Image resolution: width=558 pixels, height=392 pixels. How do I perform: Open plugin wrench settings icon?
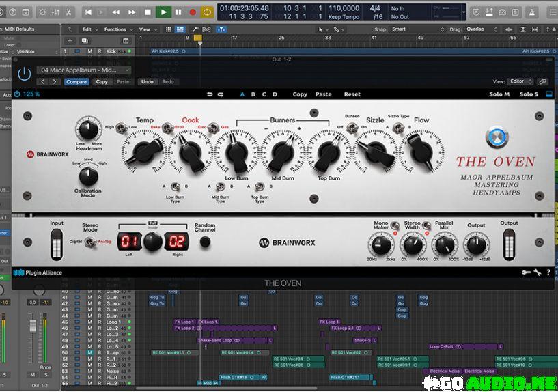538,273
